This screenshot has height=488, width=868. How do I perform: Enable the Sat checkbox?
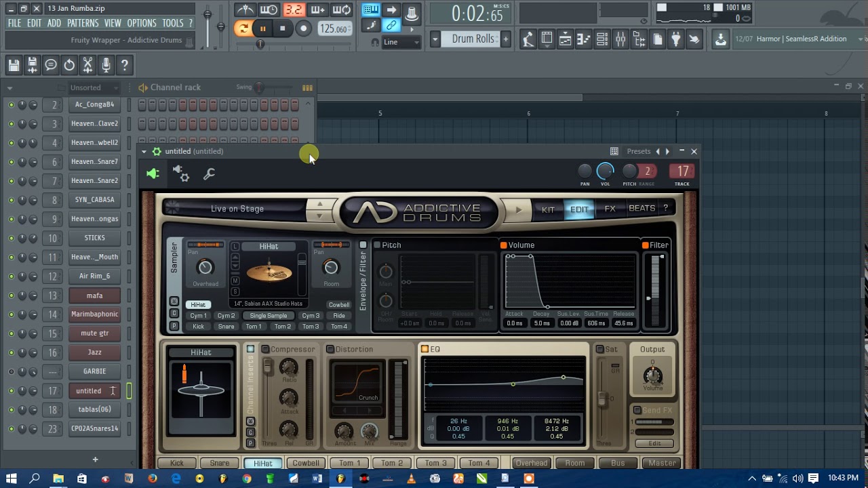[x=599, y=350]
